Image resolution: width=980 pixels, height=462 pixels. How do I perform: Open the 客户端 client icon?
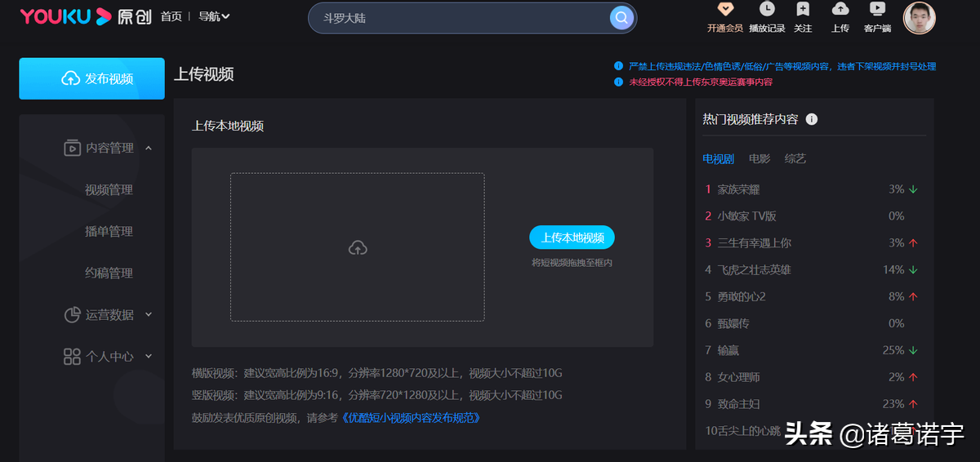pos(877,10)
